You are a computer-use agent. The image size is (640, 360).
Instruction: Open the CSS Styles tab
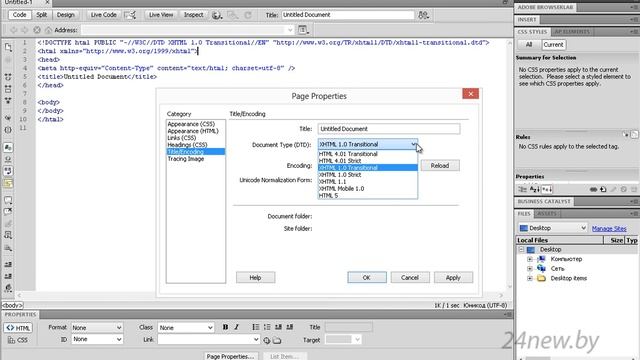tap(532, 31)
